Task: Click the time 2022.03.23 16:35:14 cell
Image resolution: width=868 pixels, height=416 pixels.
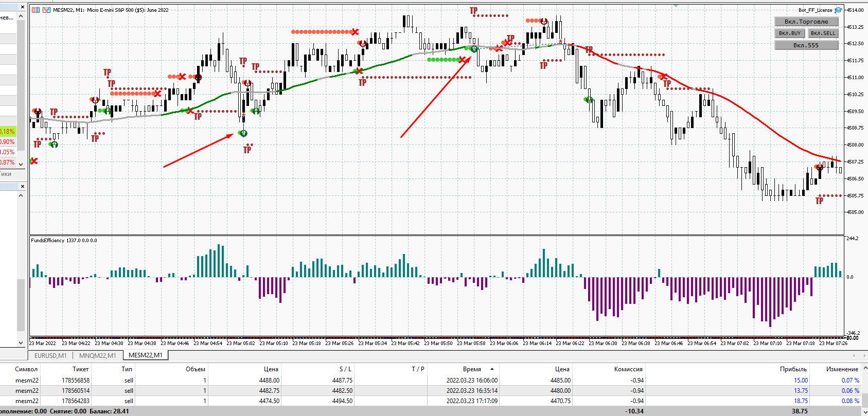Action: (472, 391)
